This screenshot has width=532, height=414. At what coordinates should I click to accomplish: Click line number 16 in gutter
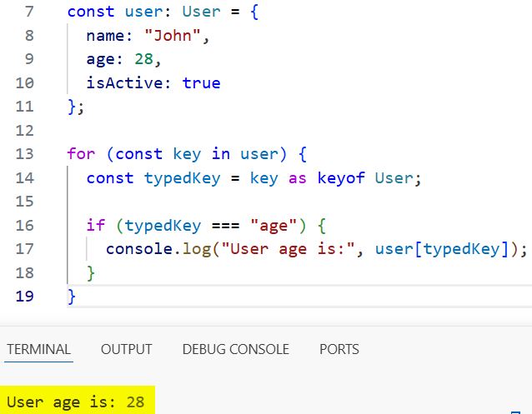(25, 226)
